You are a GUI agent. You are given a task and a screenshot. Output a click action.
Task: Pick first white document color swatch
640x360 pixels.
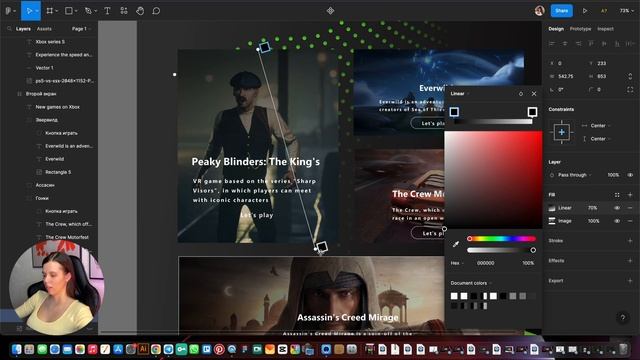[x=454, y=296]
